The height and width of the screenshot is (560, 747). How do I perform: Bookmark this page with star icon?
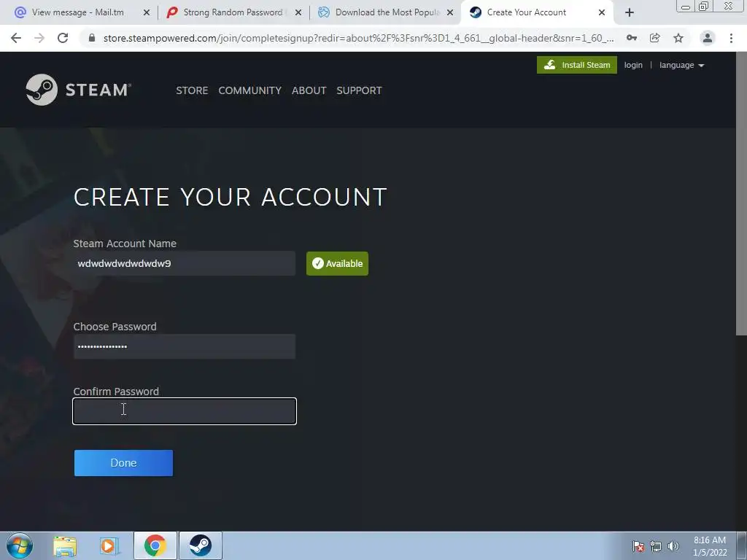(x=678, y=38)
